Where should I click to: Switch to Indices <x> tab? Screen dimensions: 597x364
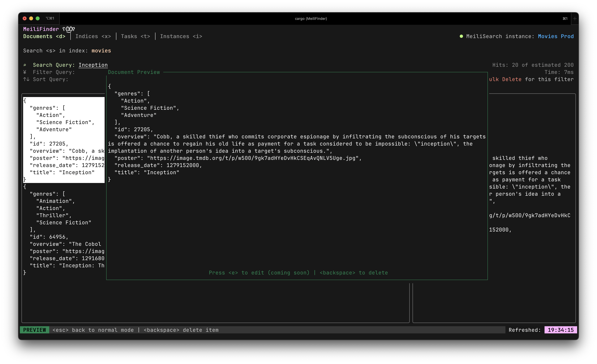[x=93, y=36]
